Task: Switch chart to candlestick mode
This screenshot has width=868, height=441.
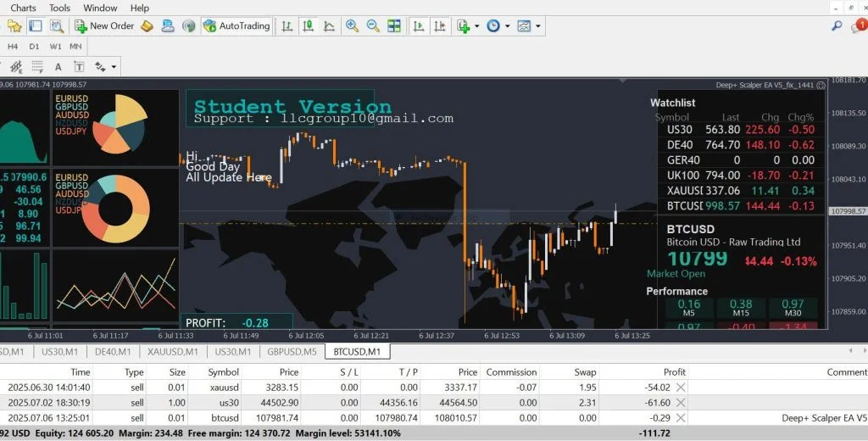Action: click(x=309, y=26)
